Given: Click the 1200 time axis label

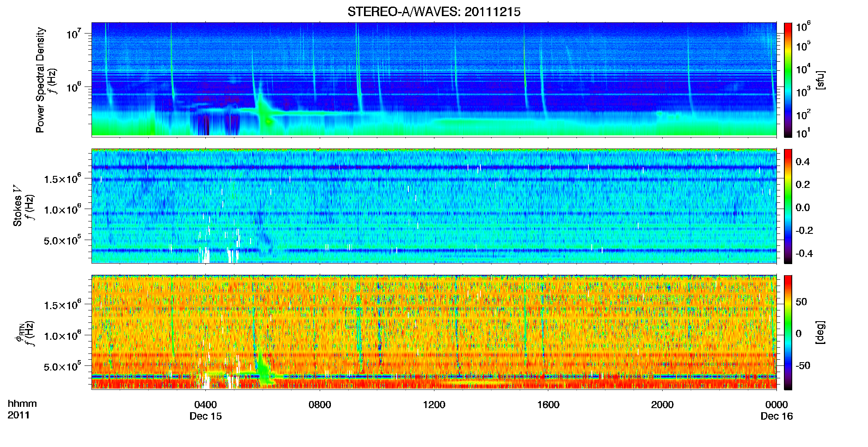Looking at the screenshot, I should tap(434, 404).
